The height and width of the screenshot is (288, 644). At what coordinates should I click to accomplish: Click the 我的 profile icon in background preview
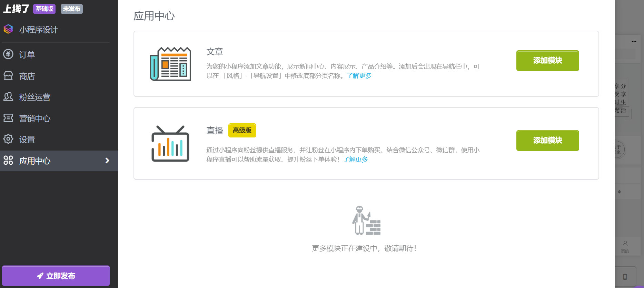pos(625,243)
